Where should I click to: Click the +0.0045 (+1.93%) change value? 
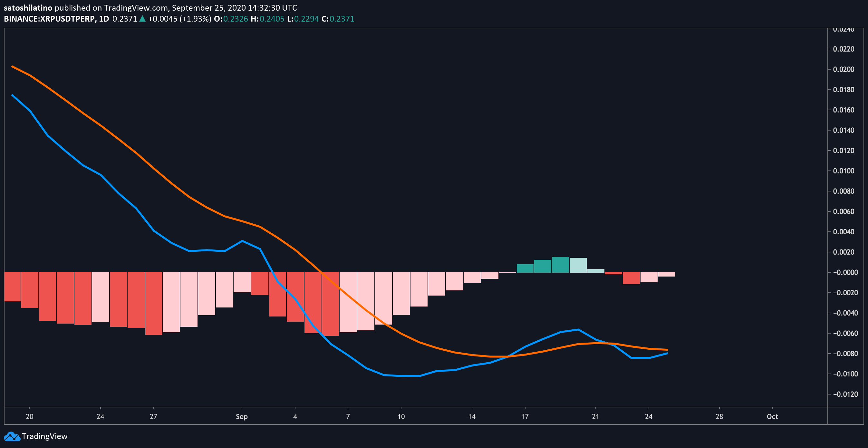[179, 19]
